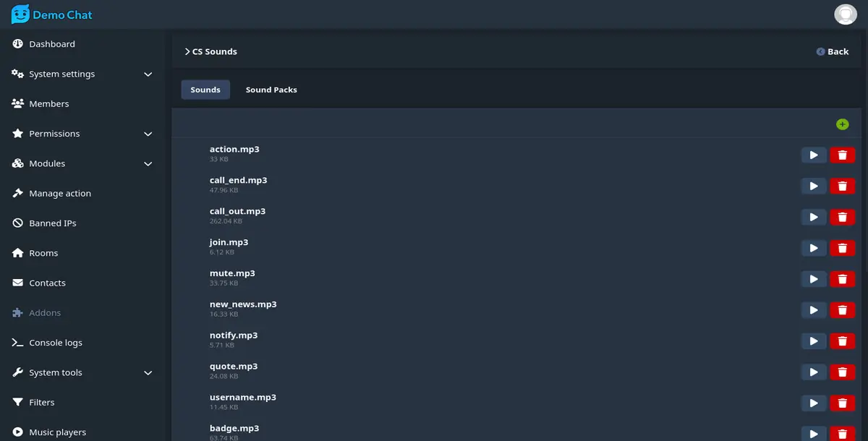The height and width of the screenshot is (441, 868).
Task: Open the Rooms section
Action: (43, 252)
